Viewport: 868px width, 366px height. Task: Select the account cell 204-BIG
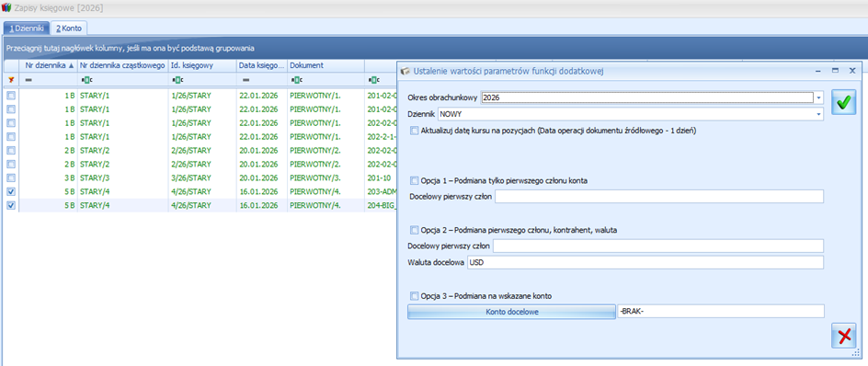381,205
